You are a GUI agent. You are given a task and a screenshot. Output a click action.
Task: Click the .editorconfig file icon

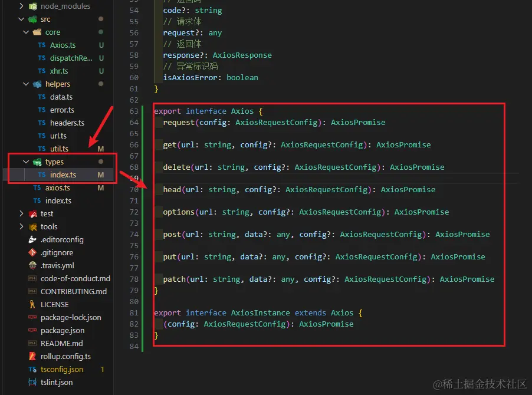click(32, 240)
